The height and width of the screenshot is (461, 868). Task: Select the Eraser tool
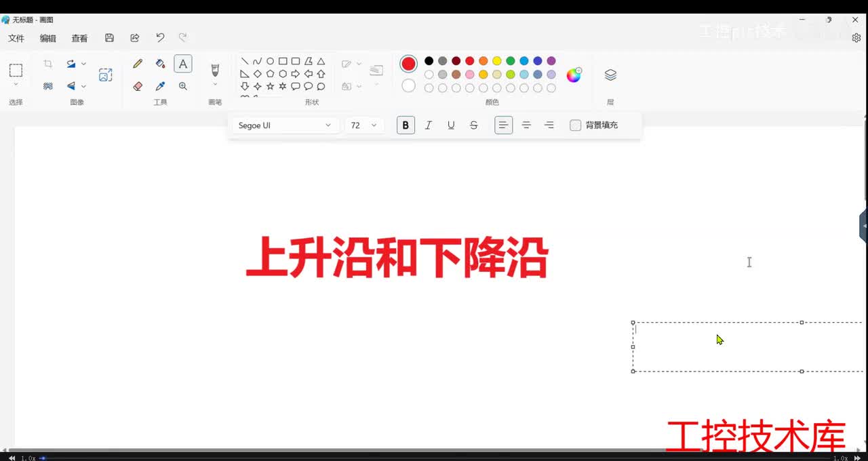(138, 86)
